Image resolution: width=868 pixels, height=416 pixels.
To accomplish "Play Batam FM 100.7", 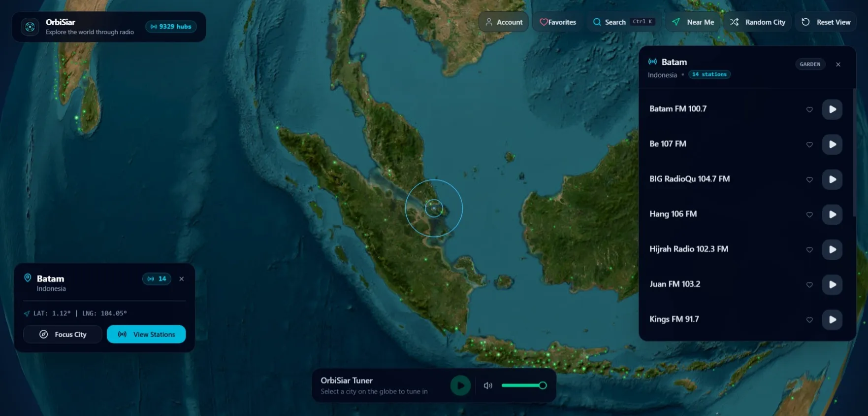I will pos(832,109).
